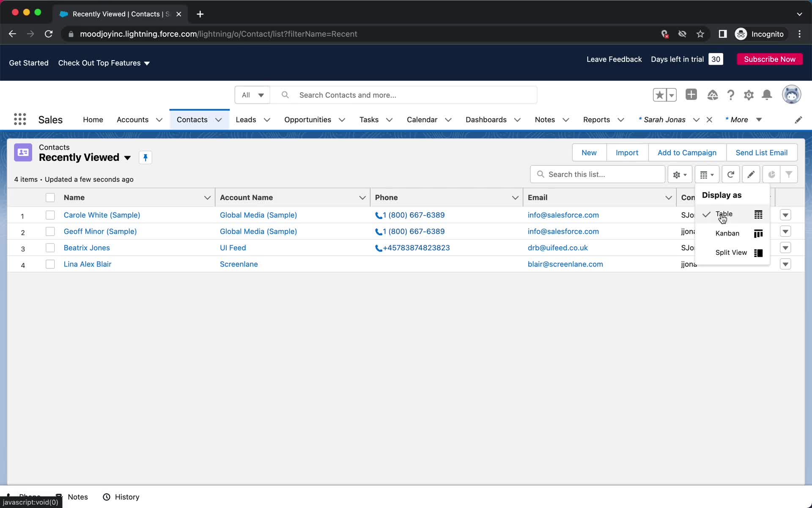Go to the Home tab
The height and width of the screenshot is (508, 812).
tap(93, 120)
